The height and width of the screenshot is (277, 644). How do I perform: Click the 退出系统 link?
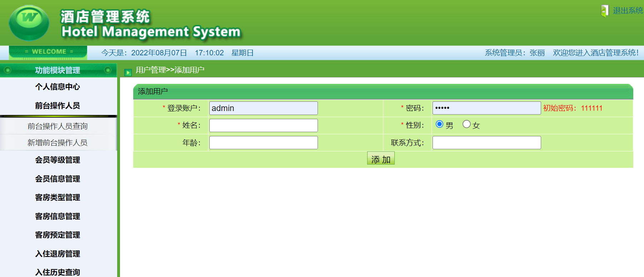tap(628, 11)
